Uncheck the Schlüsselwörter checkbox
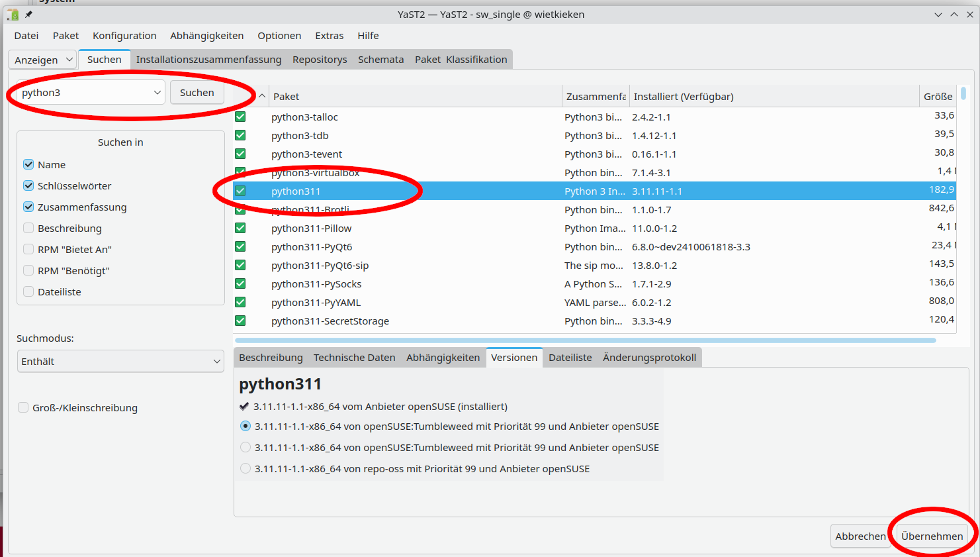Viewport: 980px width, 557px height. tap(28, 186)
